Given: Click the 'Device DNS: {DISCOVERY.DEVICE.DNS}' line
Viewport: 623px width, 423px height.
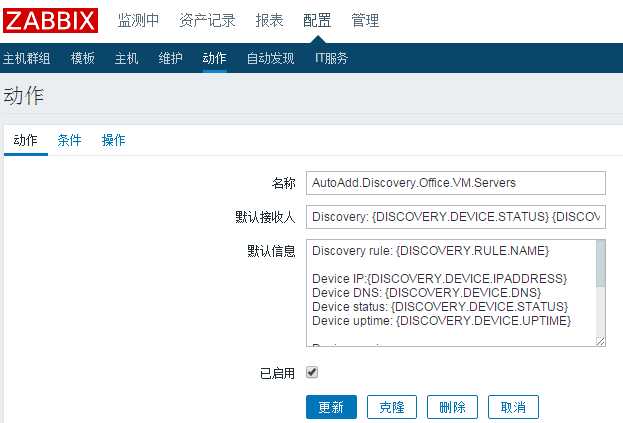Looking at the screenshot, I should (x=426, y=293).
